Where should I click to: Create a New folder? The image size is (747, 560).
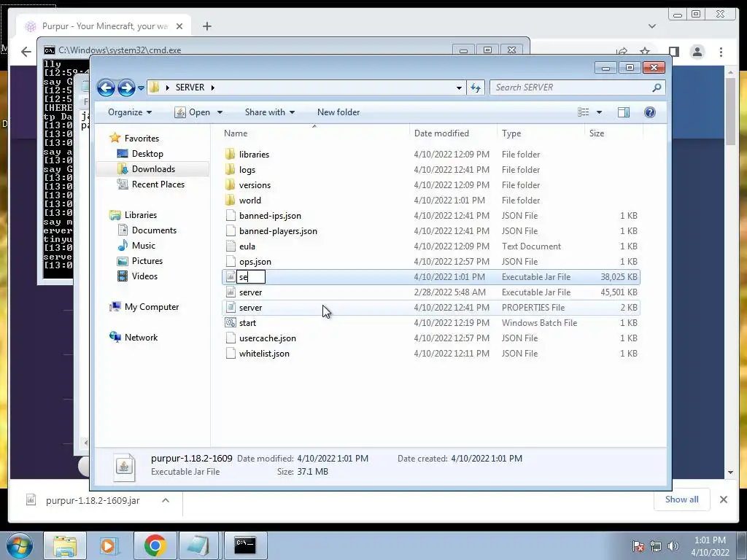pos(338,112)
